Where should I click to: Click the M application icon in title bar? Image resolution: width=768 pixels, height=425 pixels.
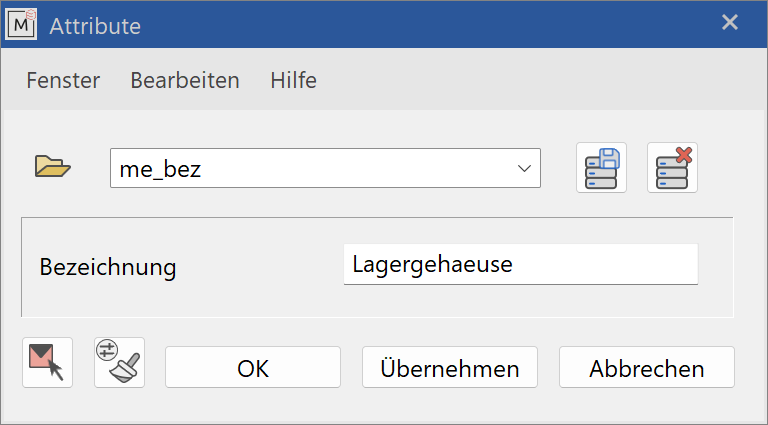(21, 24)
